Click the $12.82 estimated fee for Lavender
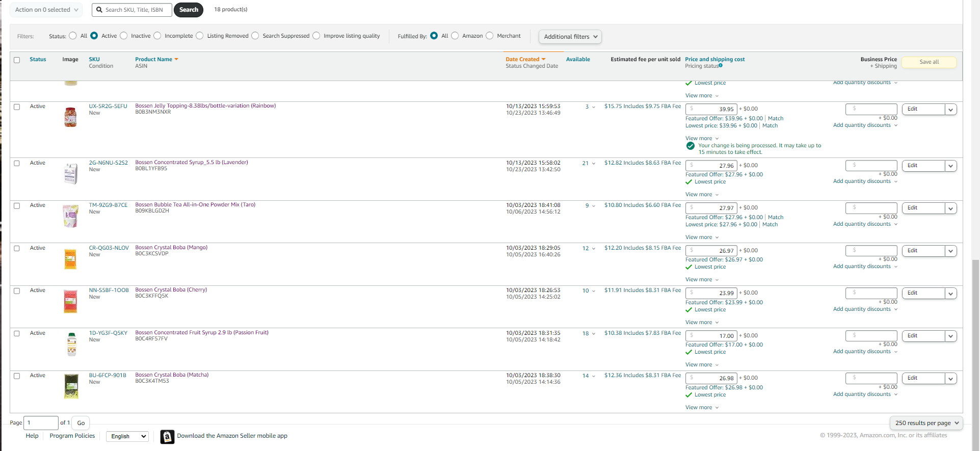 [x=643, y=163]
